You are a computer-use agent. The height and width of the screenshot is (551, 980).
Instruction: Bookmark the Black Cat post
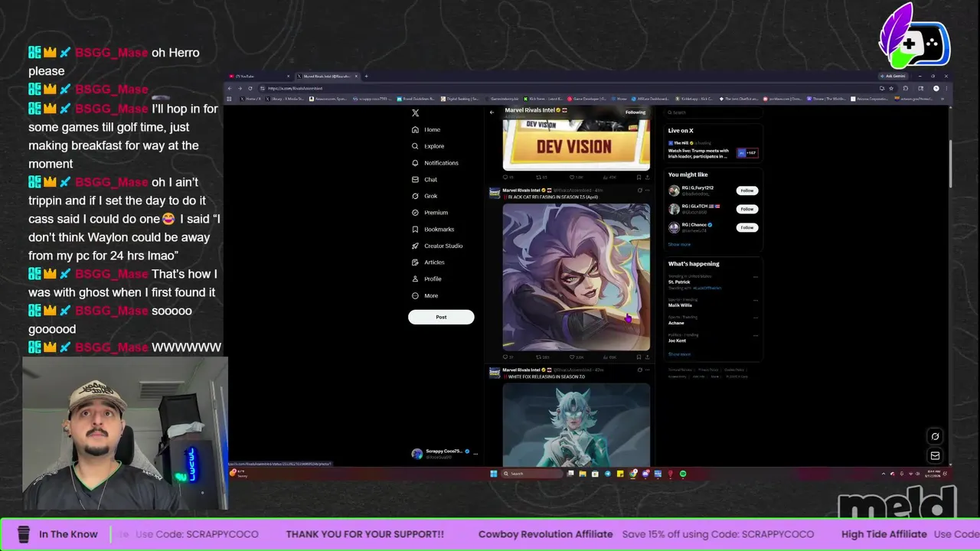[x=639, y=357]
